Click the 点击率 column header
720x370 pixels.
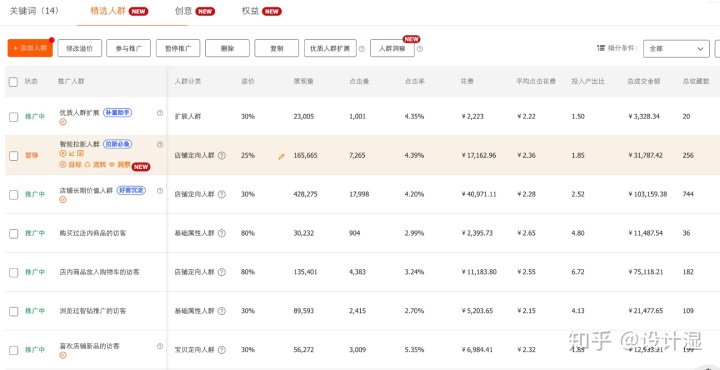click(x=415, y=81)
